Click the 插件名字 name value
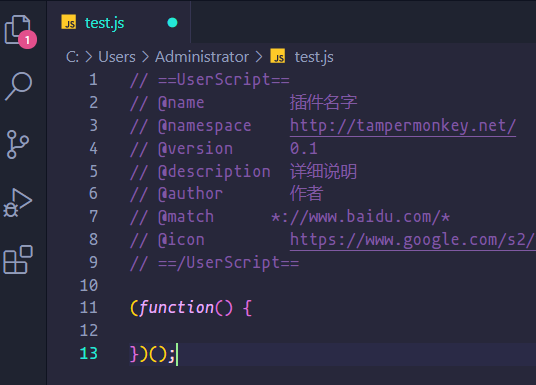Viewport: 536px width, 385px height. tap(323, 103)
